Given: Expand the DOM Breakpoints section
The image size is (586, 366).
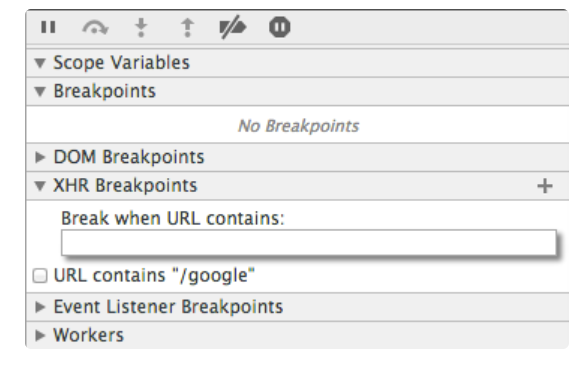Looking at the screenshot, I should click(x=40, y=157).
